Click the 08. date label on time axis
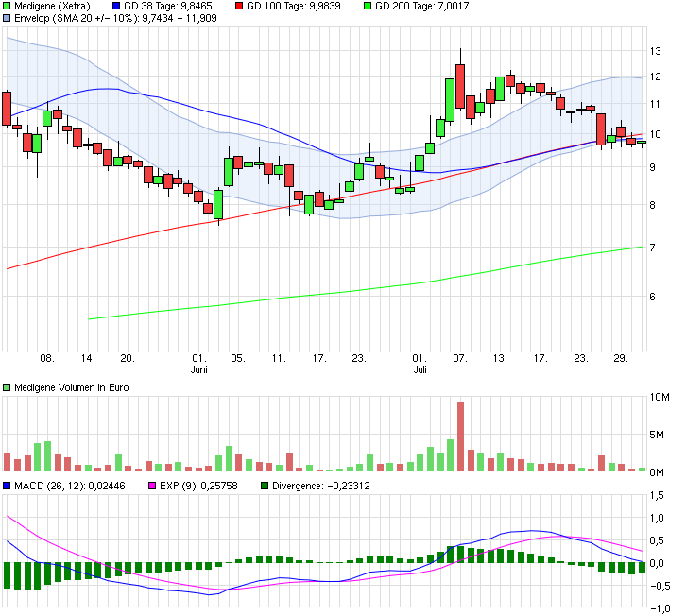The width and height of the screenshot is (686, 616). coord(47,358)
